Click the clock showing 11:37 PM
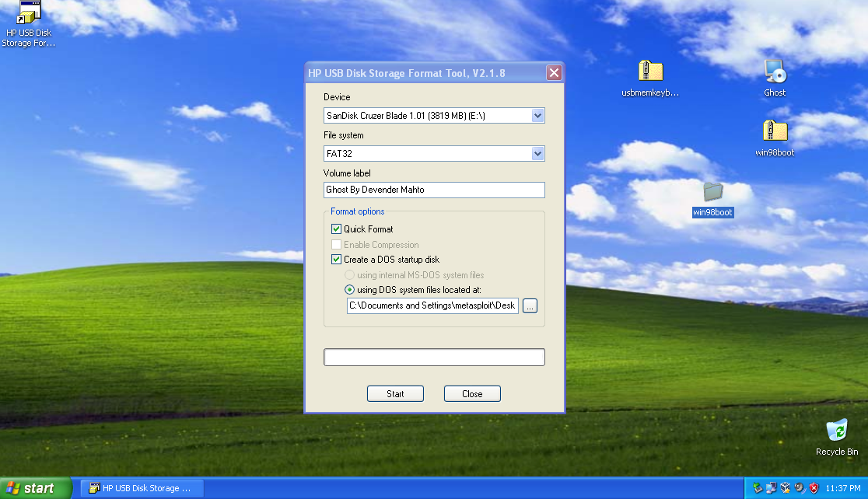The height and width of the screenshot is (499, 868). click(842, 488)
